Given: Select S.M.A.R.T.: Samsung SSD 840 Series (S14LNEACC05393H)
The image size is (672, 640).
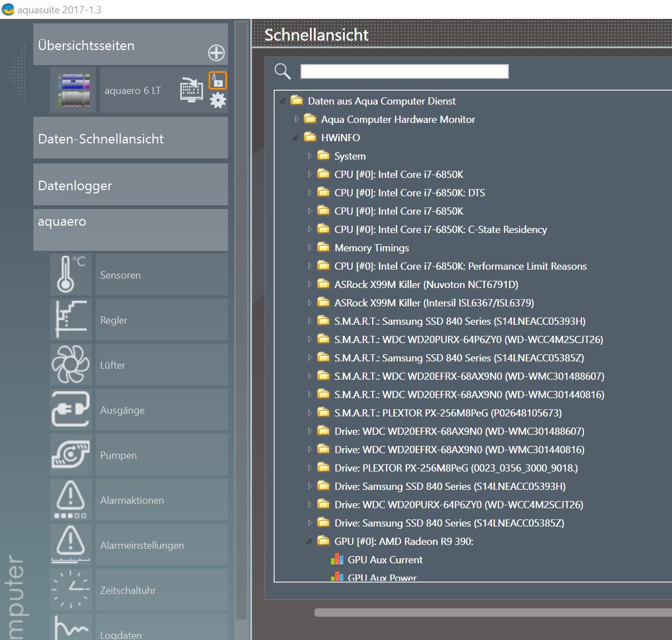Looking at the screenshot, I should [459, 321].
